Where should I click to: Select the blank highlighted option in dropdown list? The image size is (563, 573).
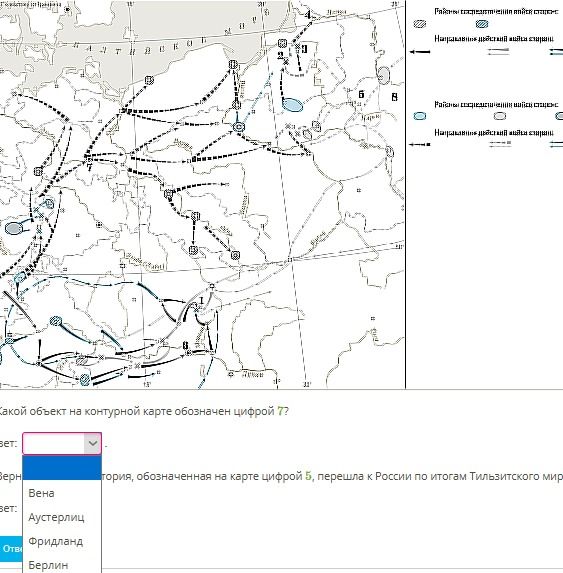tap(62, 468)
